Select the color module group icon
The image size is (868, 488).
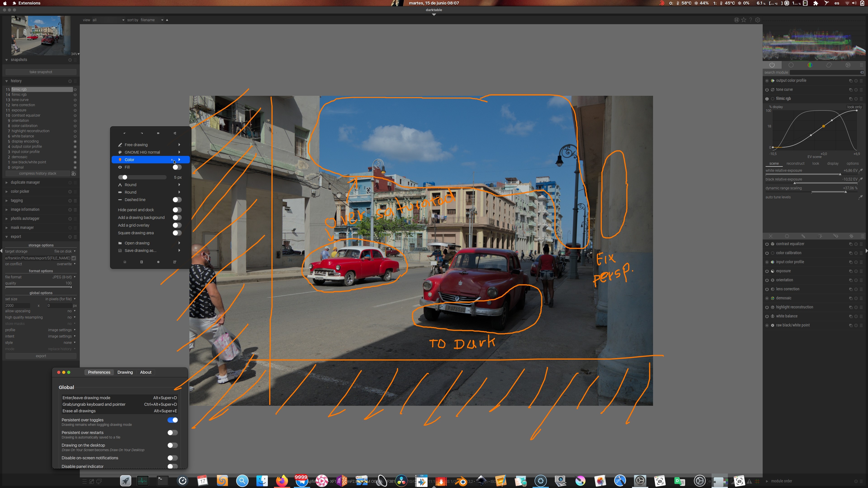tap(810, 65)
